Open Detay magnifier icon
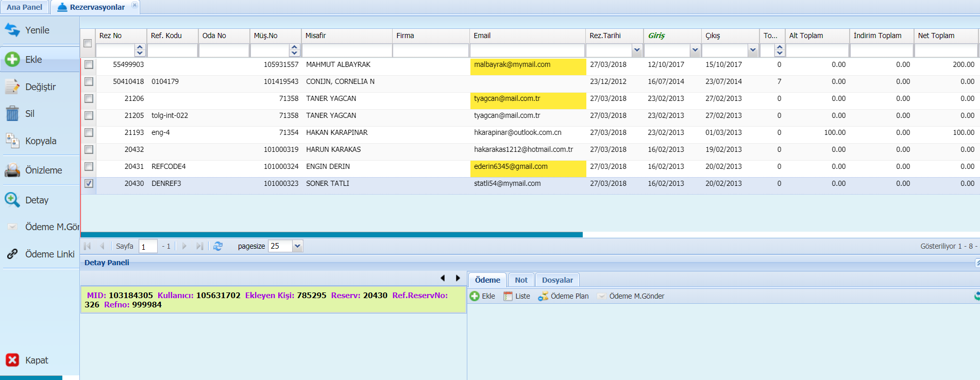The image size is (980, 380). point(12,200)
